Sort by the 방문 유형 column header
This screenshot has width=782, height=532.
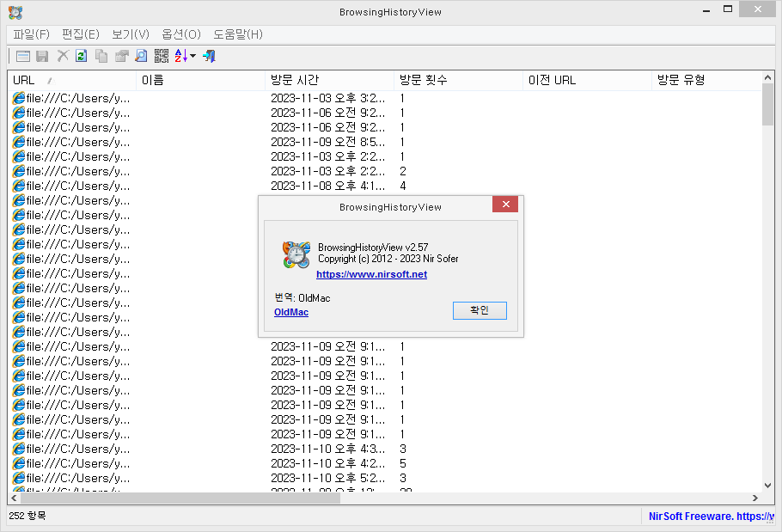[706, 80]
